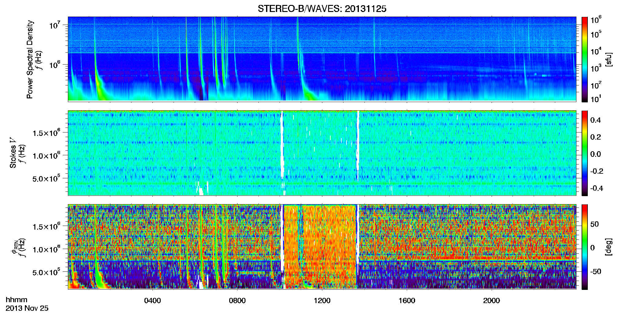Click the 2000 time tick label
Viewport: 644px width, 332px height.
click(x=492, y=300)
